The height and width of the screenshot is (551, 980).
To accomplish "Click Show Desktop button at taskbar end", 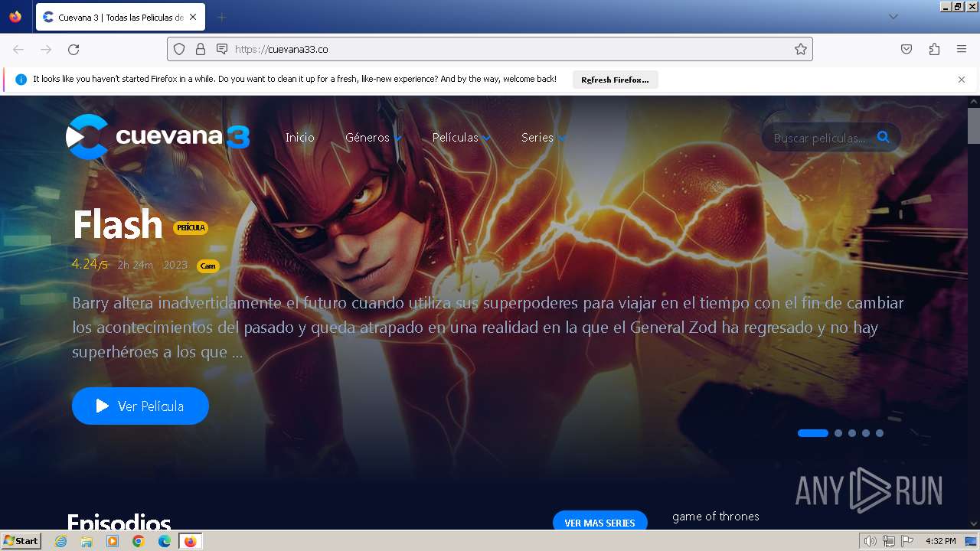I will [972, 541].
